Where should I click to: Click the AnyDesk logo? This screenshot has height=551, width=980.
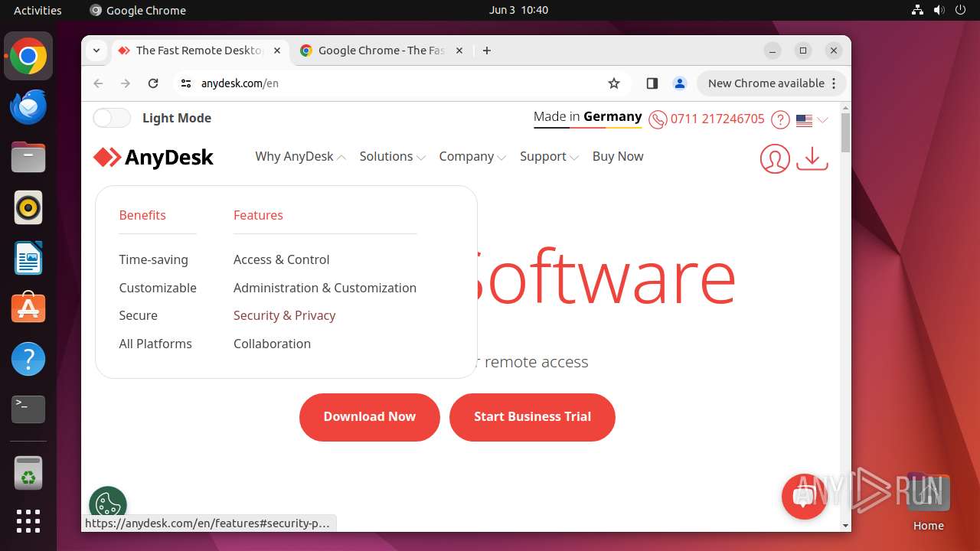point(153,158)
